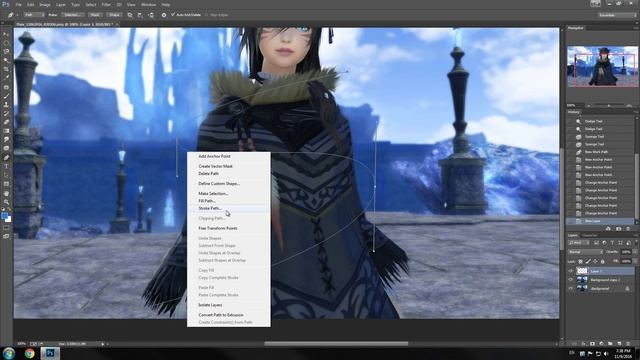Select the Eraser tool
The height and width of the screenshot is (360, 640).
(6, 122)
